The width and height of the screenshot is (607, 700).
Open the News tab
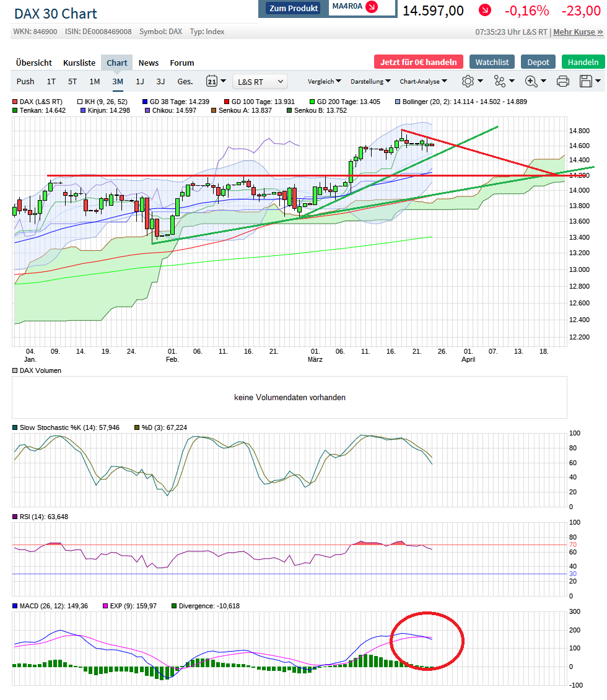(149, 63)
